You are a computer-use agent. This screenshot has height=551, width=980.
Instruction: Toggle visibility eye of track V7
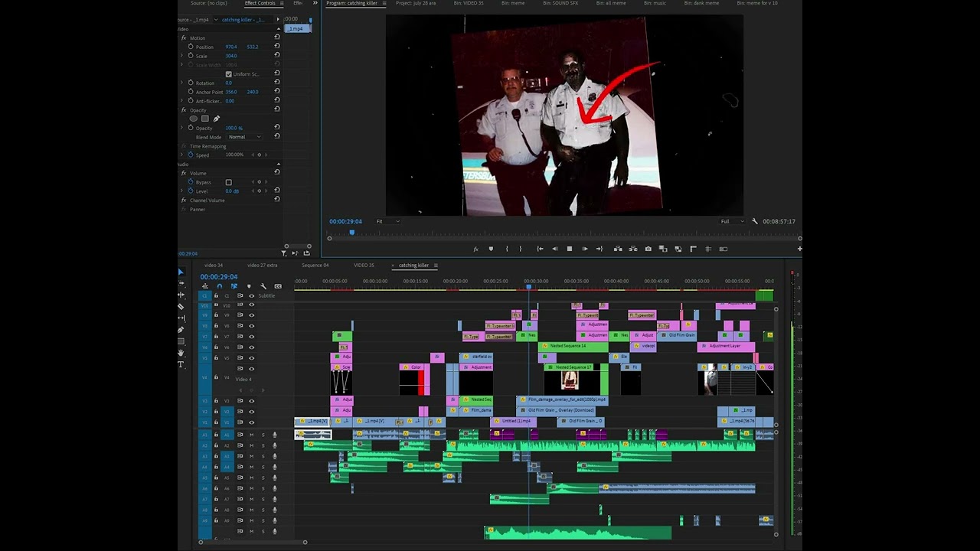pos(251,337)
